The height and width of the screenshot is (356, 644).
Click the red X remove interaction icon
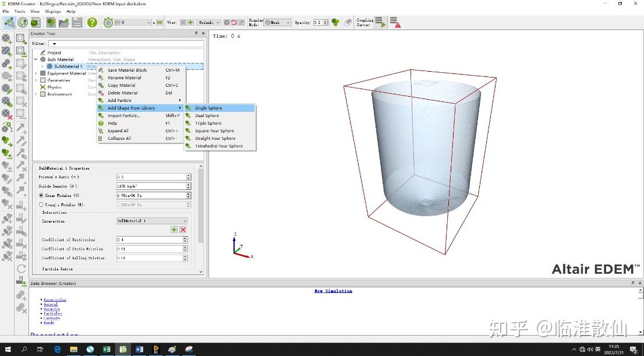183,230
